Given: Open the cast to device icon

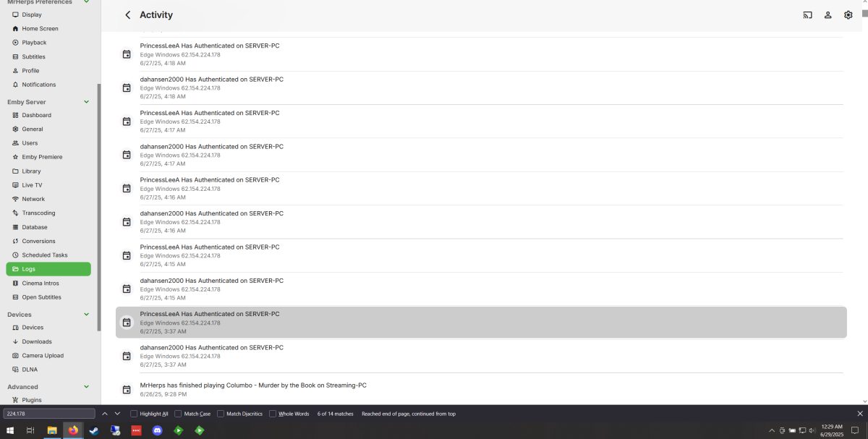Looking at the screenshot, I should click(807, 14).
